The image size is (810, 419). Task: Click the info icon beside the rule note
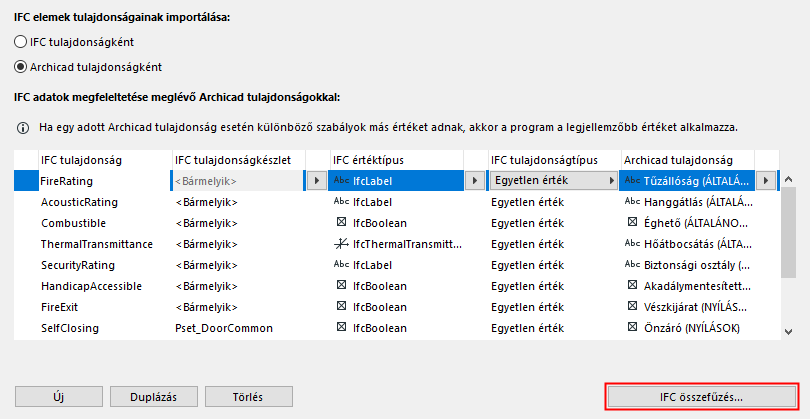click(x=22, y=129)
